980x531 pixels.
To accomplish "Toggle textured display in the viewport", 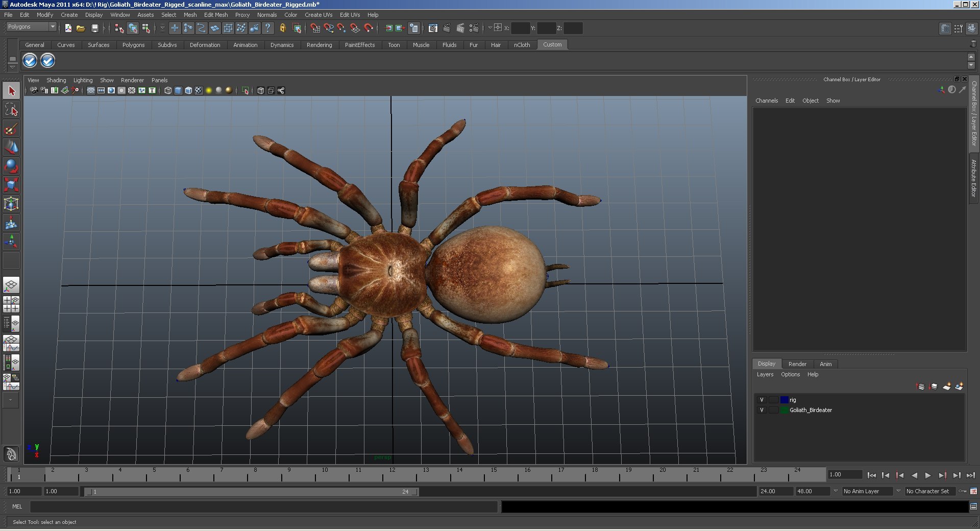I will [x=199, y=90].
